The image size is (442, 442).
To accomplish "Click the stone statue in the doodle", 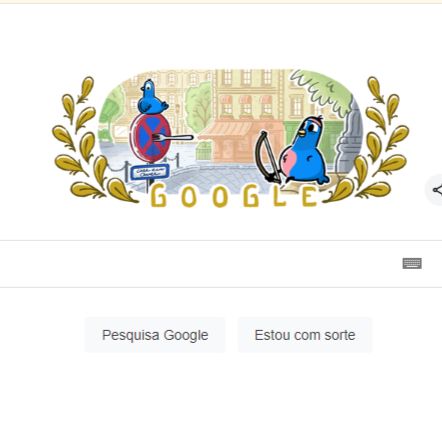I will [348, 138].
